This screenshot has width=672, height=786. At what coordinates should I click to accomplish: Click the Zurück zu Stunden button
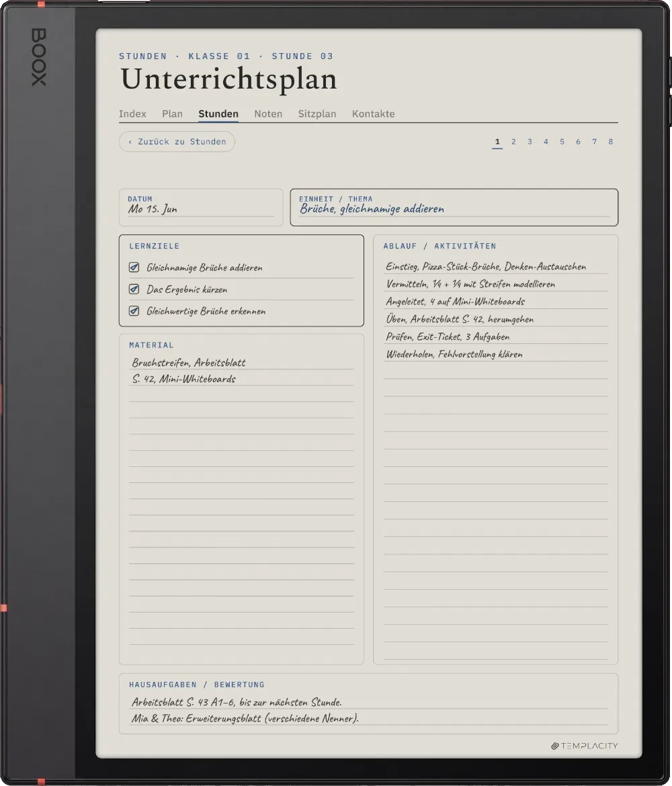tap(177, 142)
